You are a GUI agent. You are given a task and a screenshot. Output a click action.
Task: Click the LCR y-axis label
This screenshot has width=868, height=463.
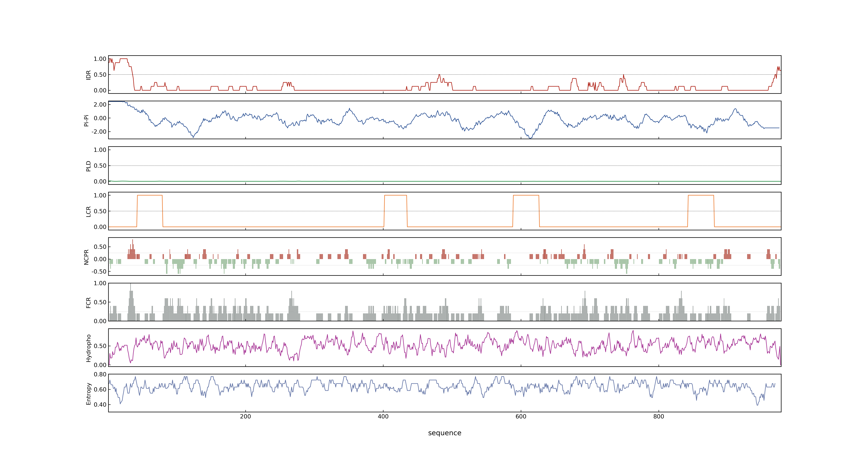point(88,211)
